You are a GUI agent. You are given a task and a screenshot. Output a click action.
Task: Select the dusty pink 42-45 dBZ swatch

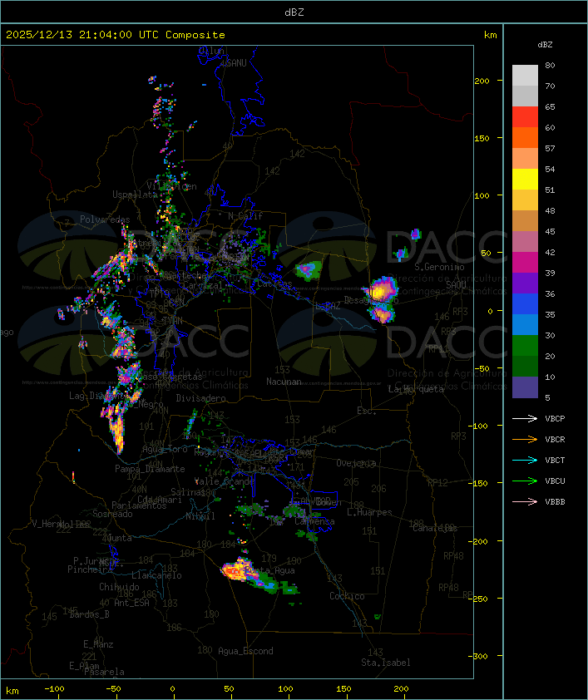(525, 242)
